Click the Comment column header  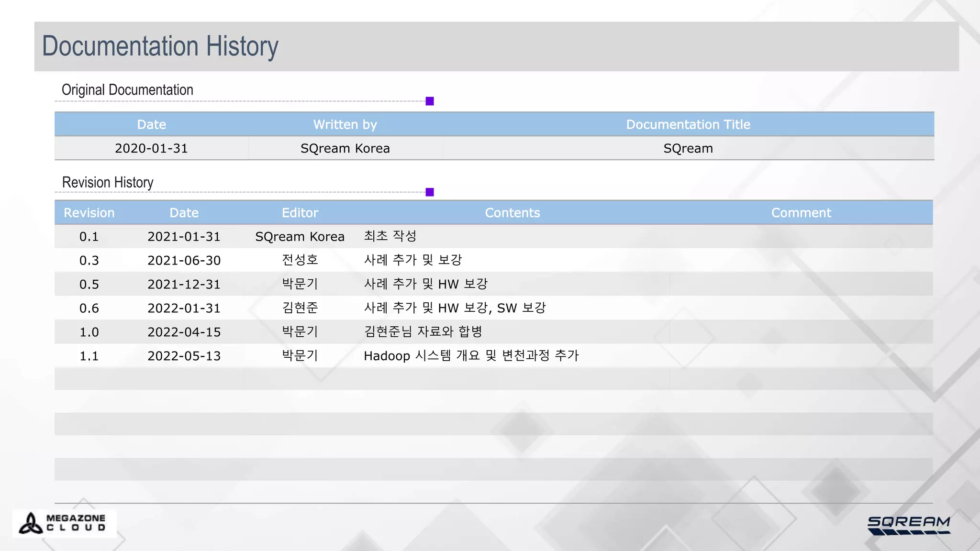[x=801, y=213]
